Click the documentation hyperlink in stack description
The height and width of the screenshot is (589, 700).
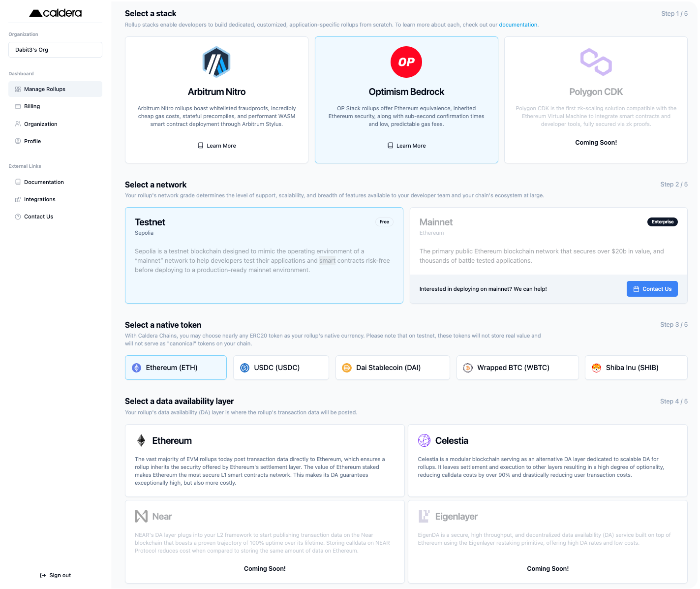[x=518, y=25]
